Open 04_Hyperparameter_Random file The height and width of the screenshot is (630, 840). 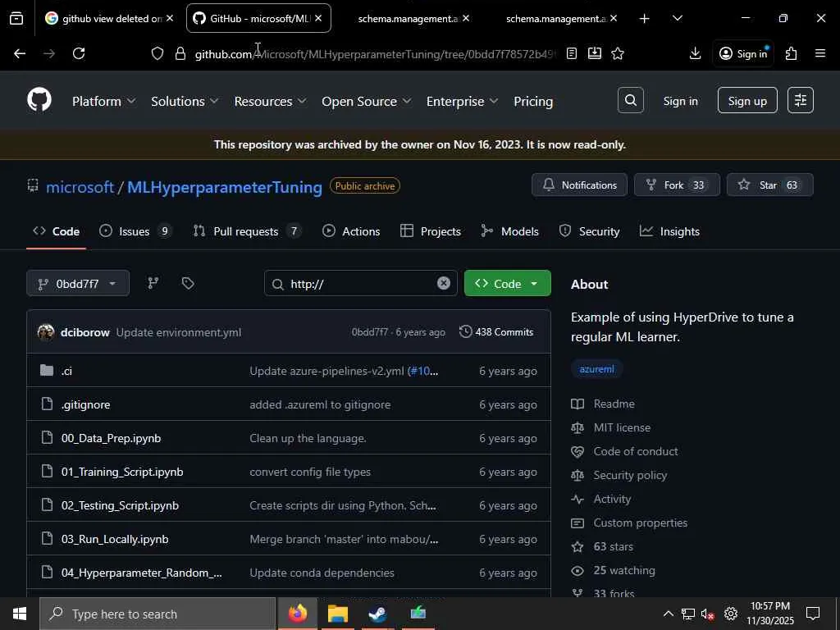tap(141, 573)
